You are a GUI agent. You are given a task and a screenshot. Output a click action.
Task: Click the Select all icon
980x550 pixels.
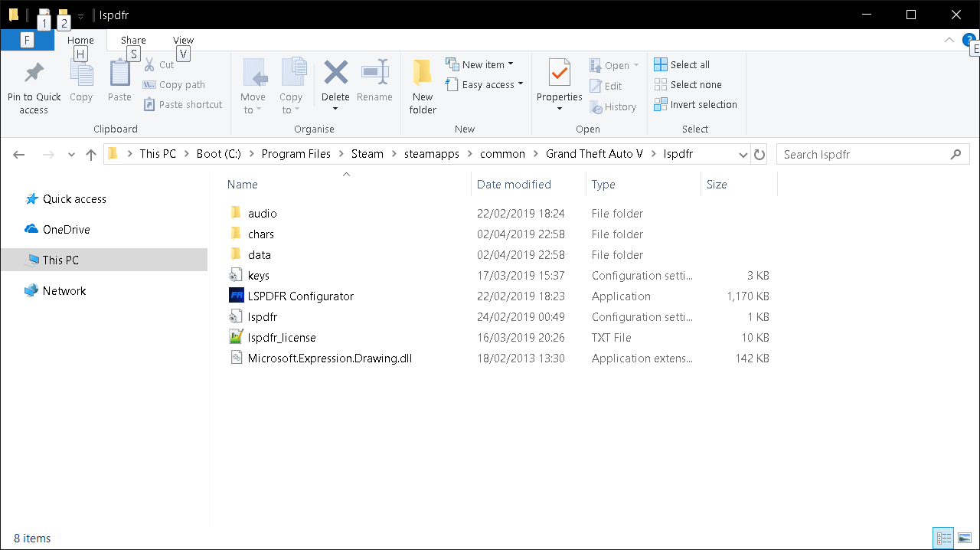pos(661,64)
